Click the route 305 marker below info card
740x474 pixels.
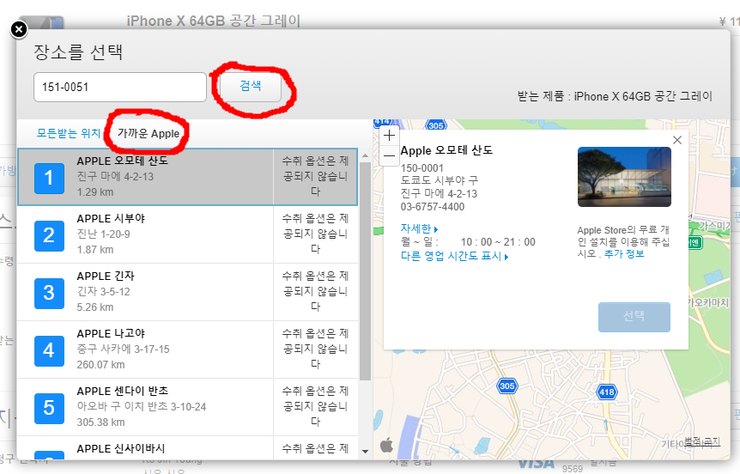(x=507, y=386)
